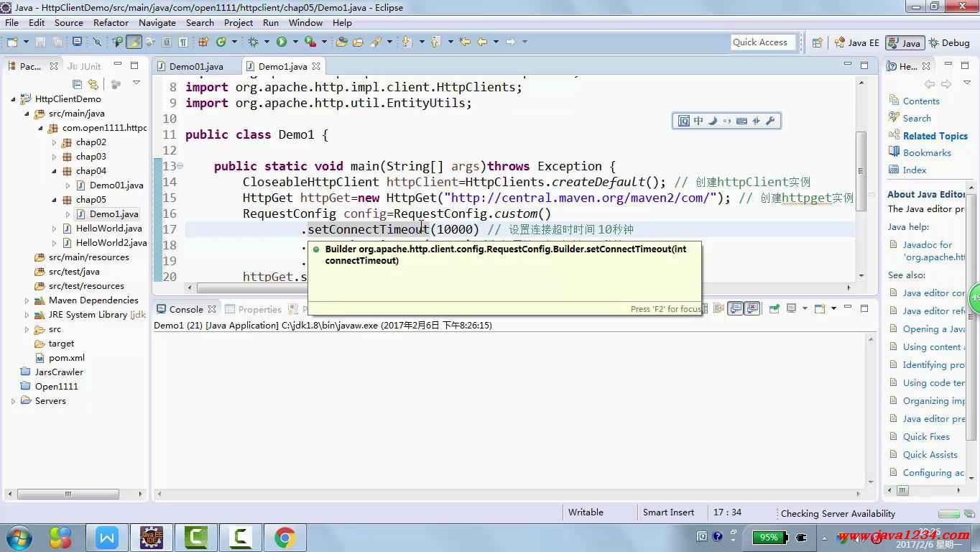Click the Previous Annotation toolbar icon

(x=435, y=42)
